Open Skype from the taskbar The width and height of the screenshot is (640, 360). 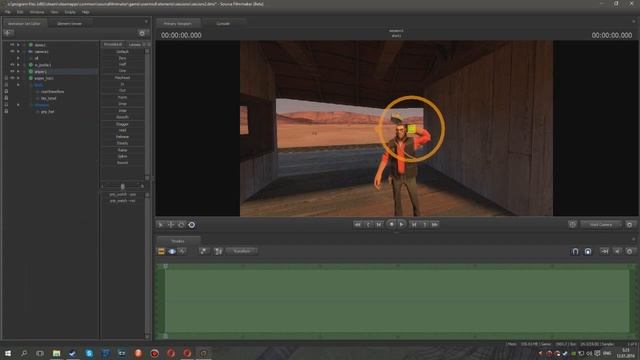coord(89,353)
